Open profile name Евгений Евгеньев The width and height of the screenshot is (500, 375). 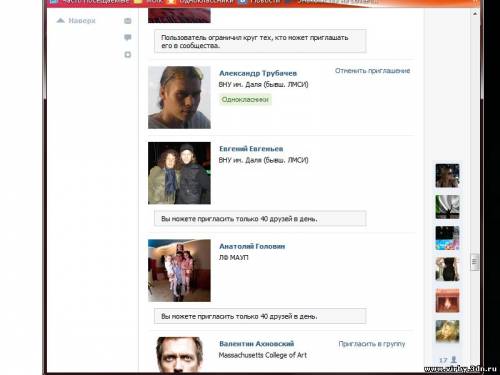click(251, 149)
